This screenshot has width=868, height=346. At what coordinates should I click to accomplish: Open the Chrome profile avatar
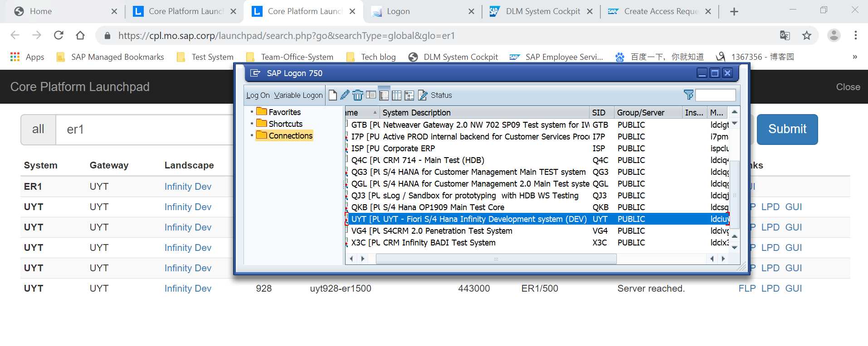coord(834,35)
